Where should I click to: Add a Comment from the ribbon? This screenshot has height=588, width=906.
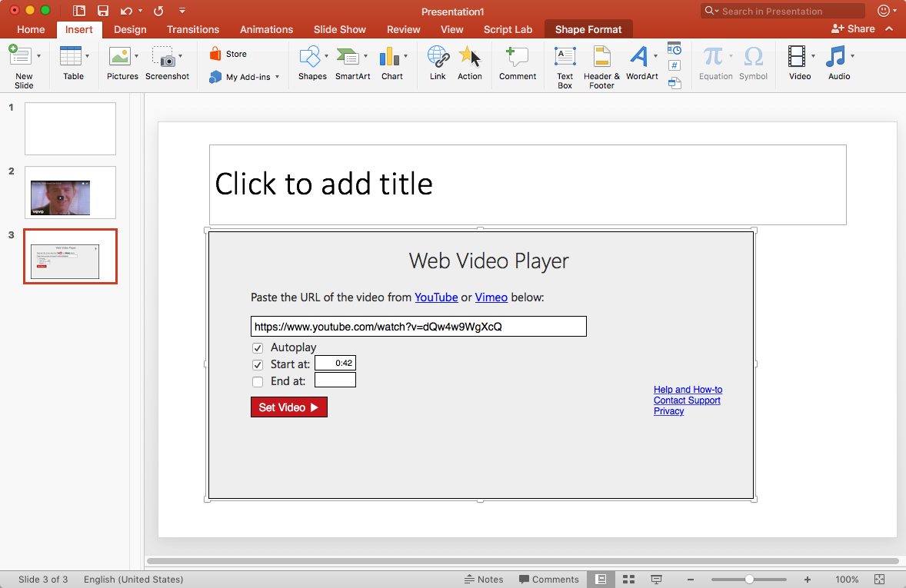pyautogui.click(x=517, y=57)
